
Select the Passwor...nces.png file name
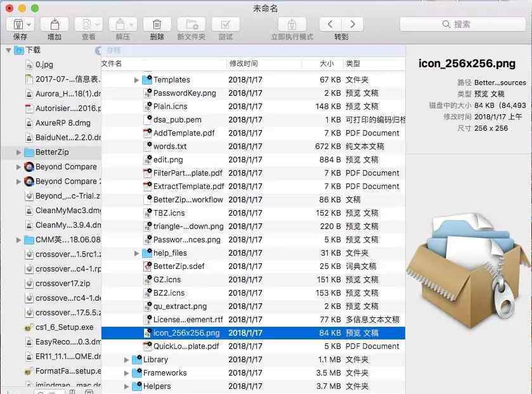(x=186, y=240)
